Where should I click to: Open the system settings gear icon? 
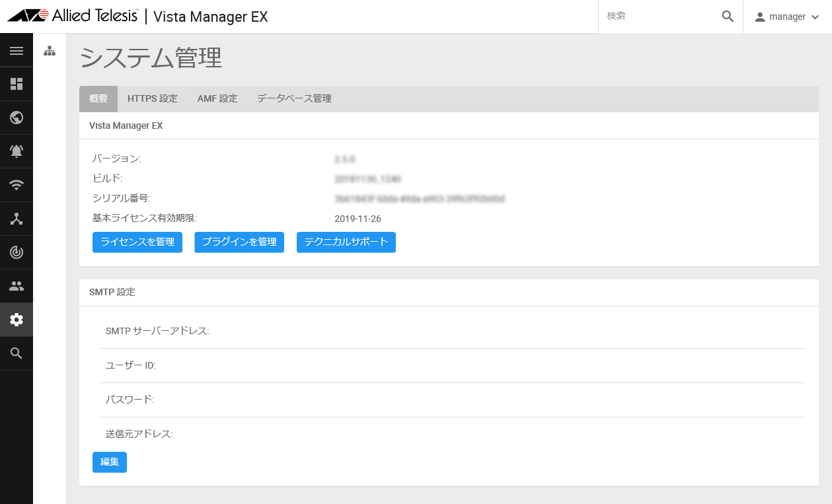point(17,320)
